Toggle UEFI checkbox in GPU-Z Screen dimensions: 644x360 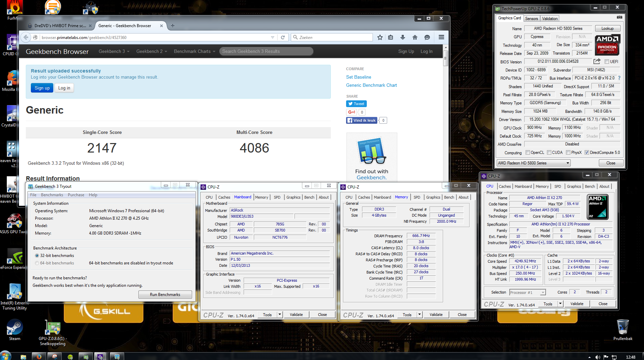(x=607, y=62)
